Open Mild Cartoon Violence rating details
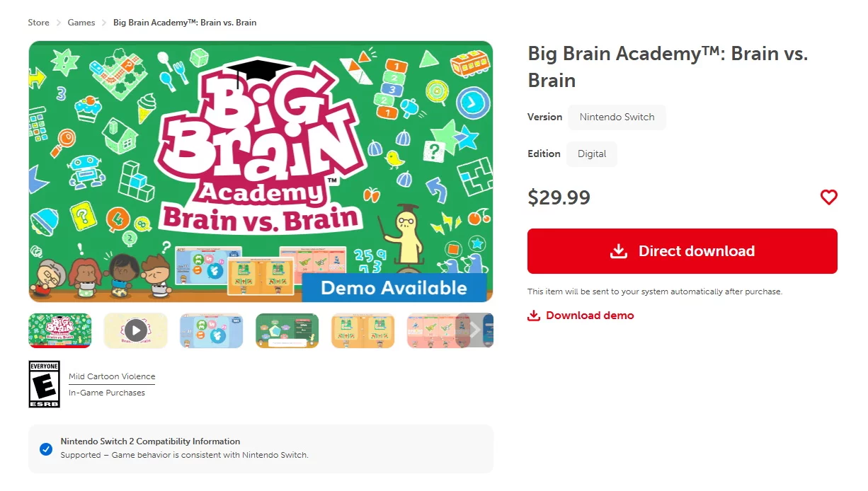 tap(112, 377)
